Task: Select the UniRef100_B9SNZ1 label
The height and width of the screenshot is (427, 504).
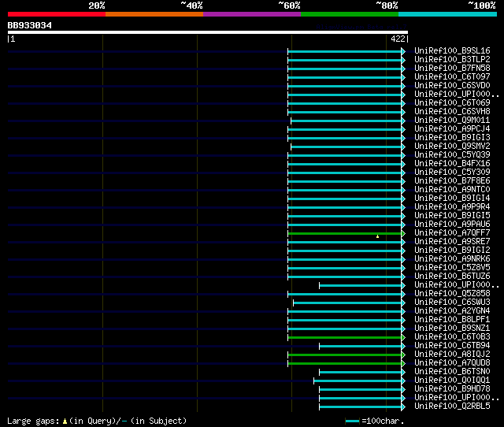Action: [452, 329]
